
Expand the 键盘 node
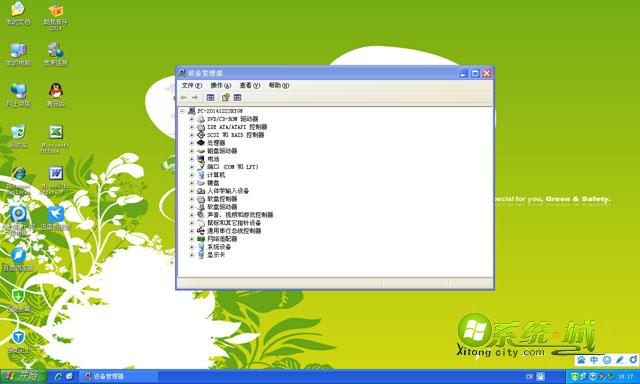pyautogui.click(x=191, y=183)
